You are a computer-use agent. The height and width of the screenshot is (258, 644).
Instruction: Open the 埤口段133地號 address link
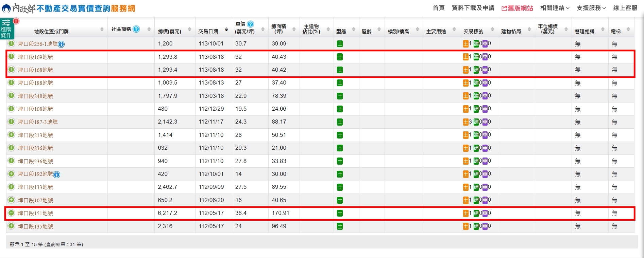coord(36,187)
